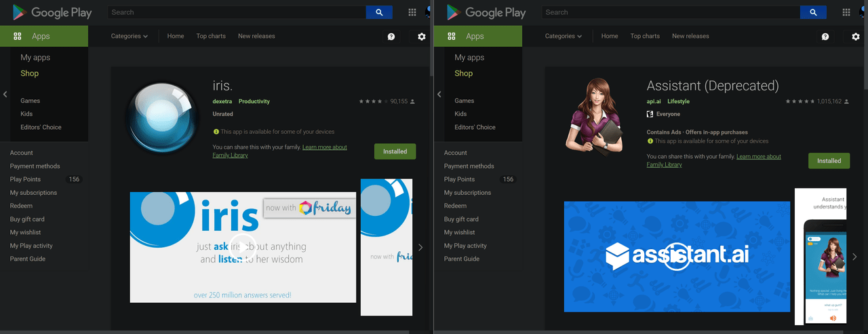Image resolution: width=868 pixels, height=334 pixels.
Task: Focus the Search field in left window
Action: [x=237, y=12]
